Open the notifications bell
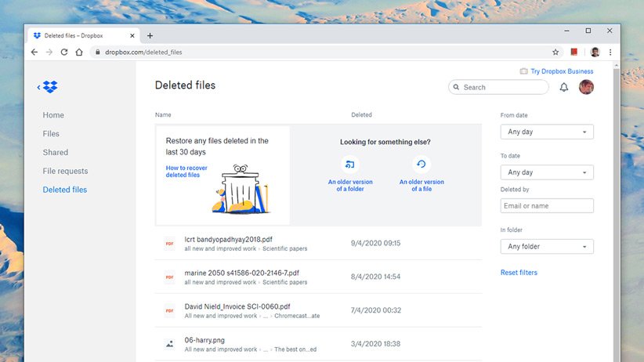The width and height of the screenshot is (644, 362). [563, 87]
